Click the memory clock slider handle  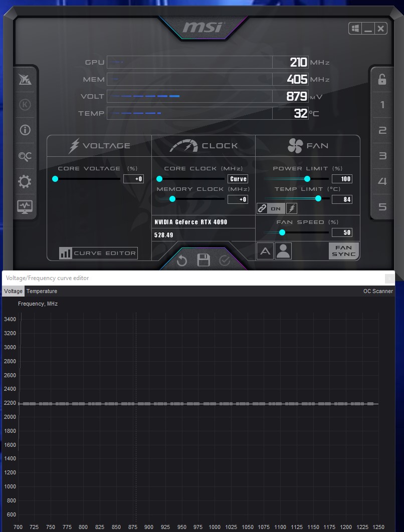(x=172, y=199)
